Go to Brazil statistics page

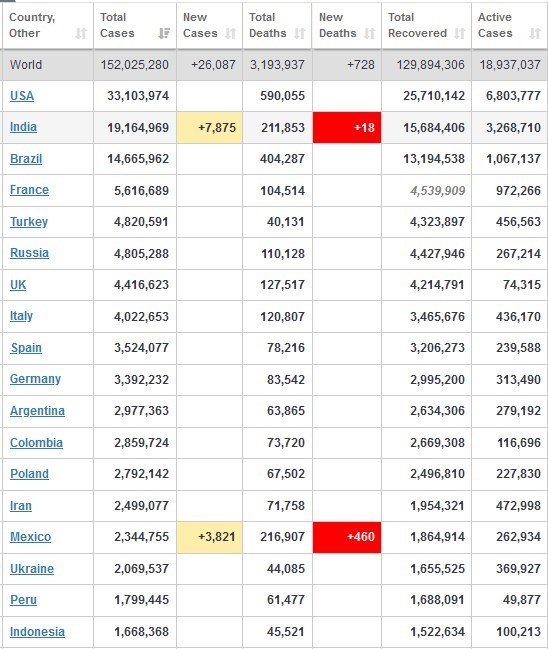click(x=26, y=159)
